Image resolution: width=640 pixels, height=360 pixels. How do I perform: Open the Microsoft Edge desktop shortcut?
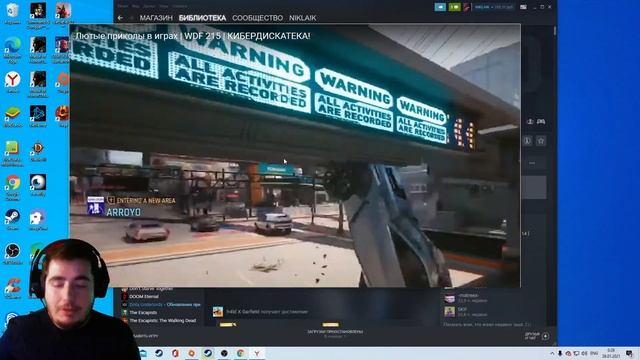point(12,50)
